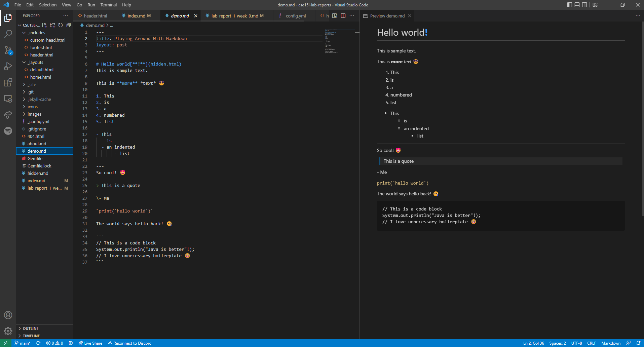Click Live Share in status bar
Image resolution: width=644 pixels, height=347 pixels.
(x=90, y=343)
